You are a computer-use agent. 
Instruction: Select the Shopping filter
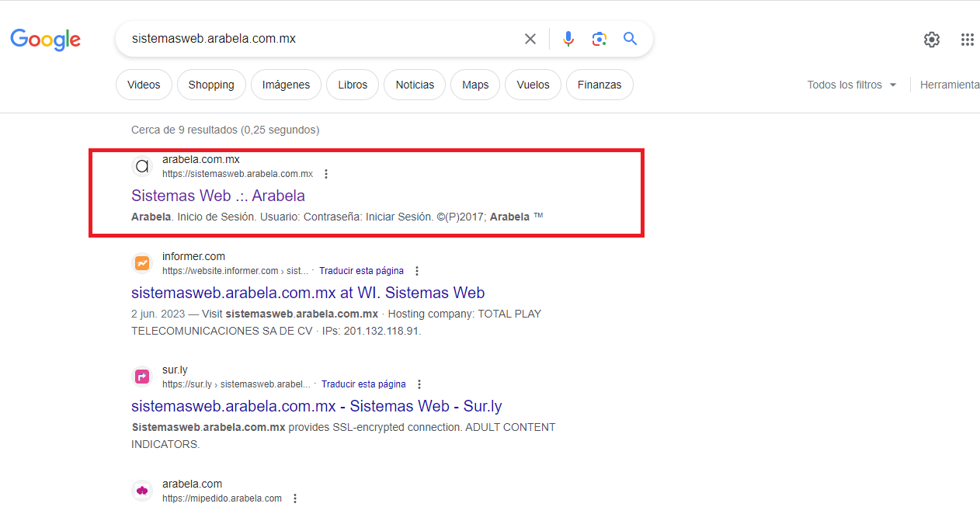coord(211,85)
